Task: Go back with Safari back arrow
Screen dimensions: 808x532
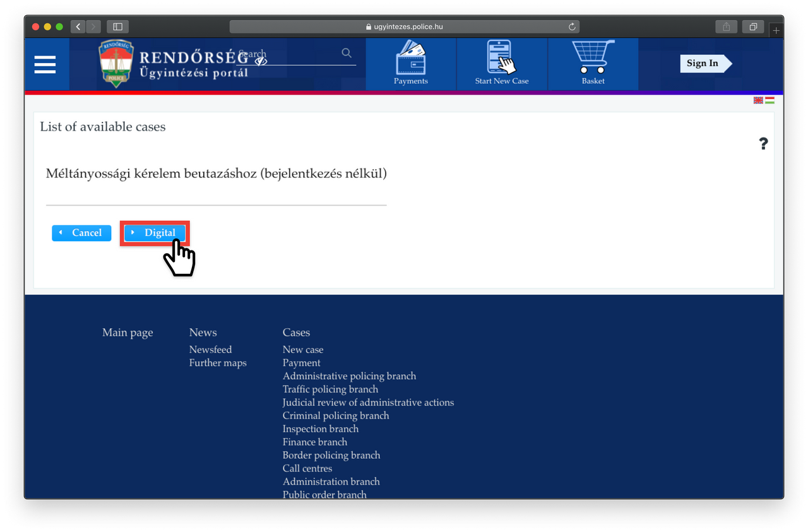Action: click(78, 27)
